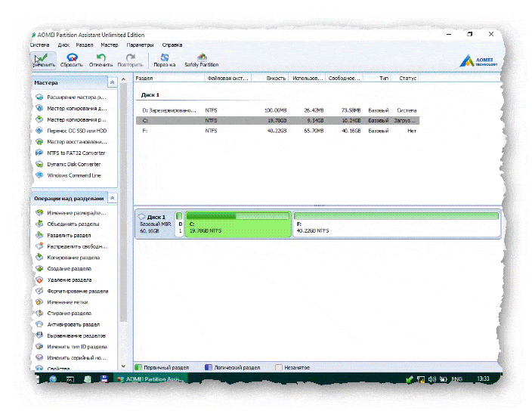This screenshot has width=532, height=411.
Task: Select the D: Зарезервировано row in partition list
Action: pyautogui.click(x=277, y=110)
